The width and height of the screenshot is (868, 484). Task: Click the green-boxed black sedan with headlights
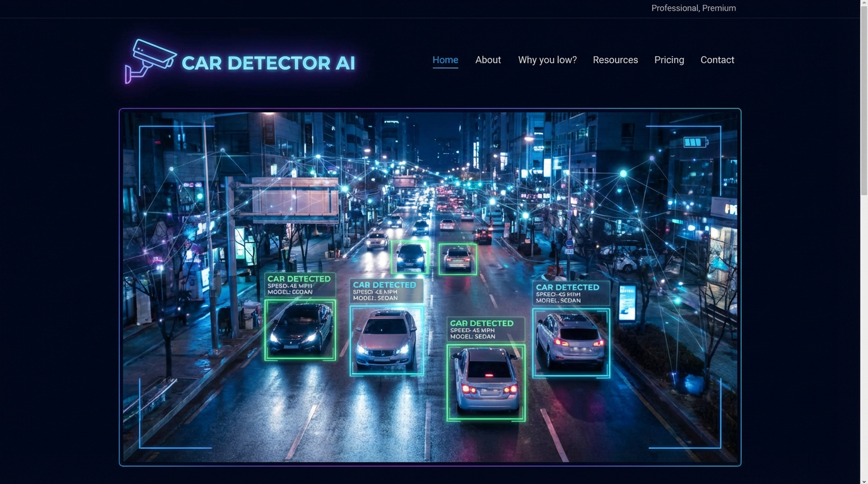point(300,329)
